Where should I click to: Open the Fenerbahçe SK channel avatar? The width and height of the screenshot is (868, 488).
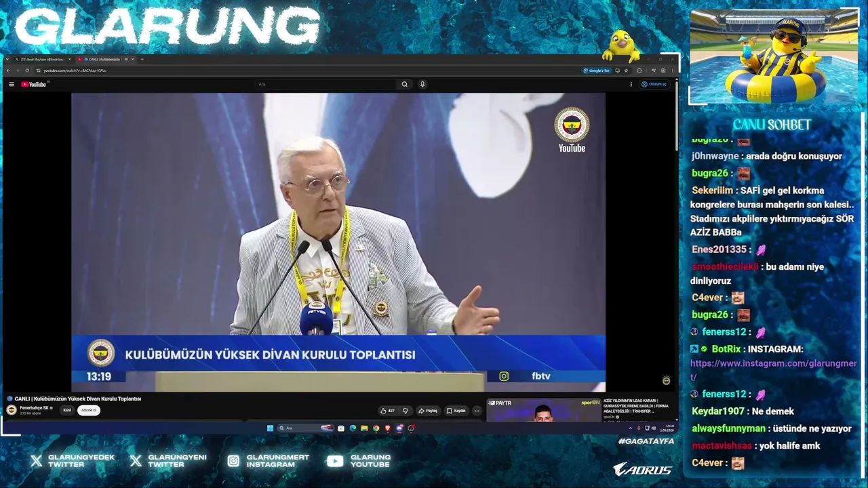(x=12, y=410)
